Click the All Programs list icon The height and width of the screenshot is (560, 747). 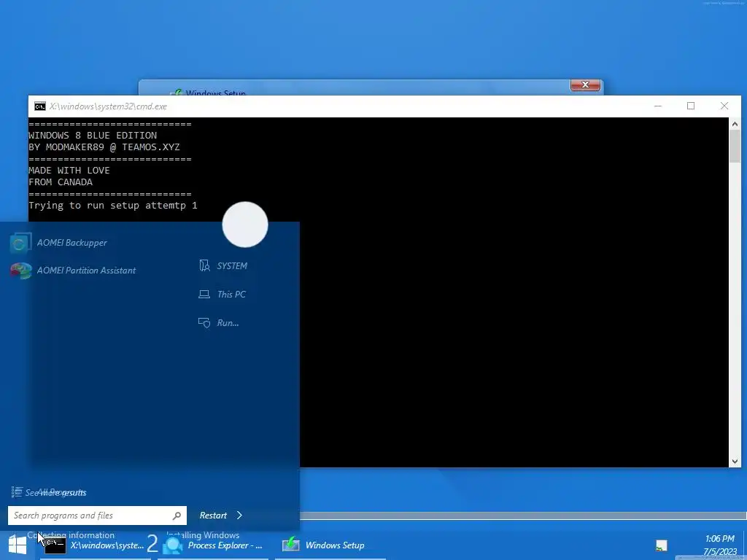[x=17, y=492]
